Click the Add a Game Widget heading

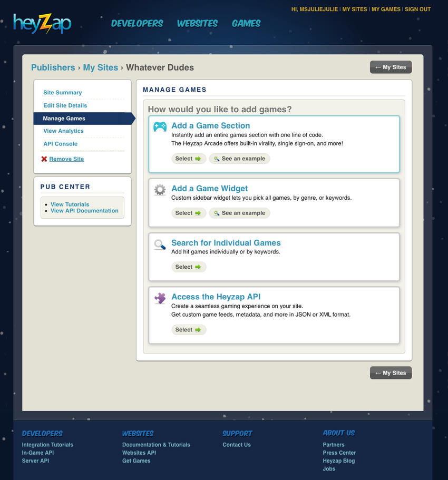(x=209, y=188)
